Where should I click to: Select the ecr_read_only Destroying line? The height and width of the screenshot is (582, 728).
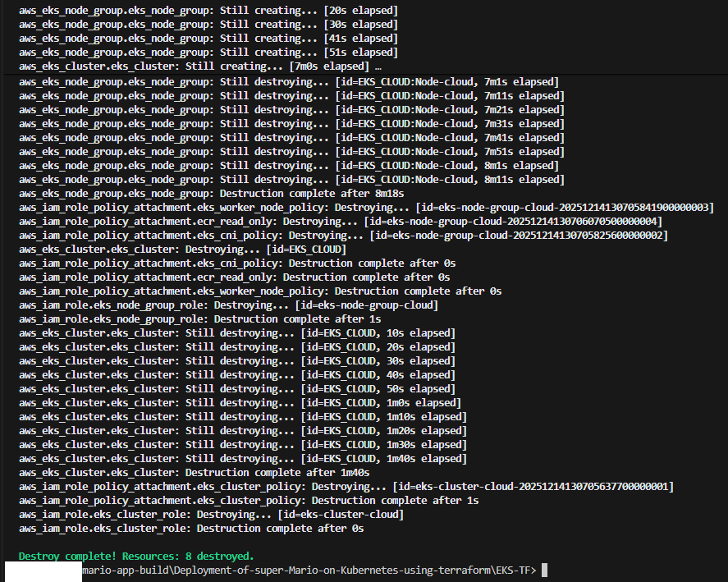tap(340, 221)
